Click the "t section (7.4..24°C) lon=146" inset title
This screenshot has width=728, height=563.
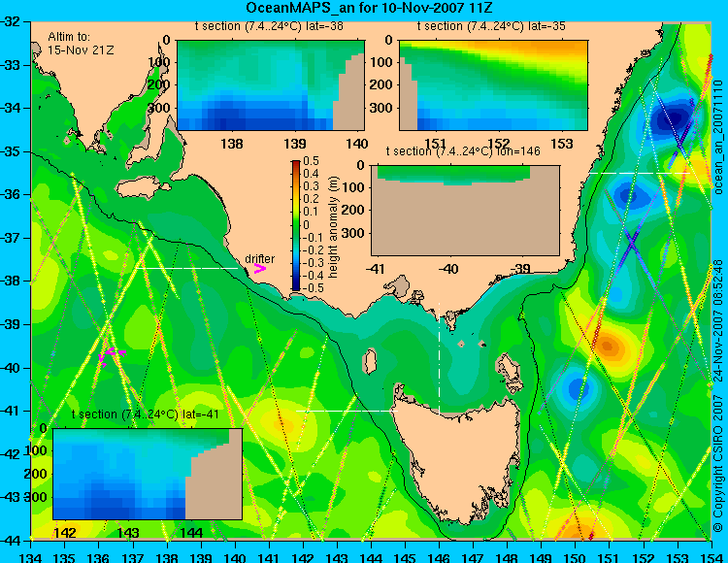click(463, 151)
